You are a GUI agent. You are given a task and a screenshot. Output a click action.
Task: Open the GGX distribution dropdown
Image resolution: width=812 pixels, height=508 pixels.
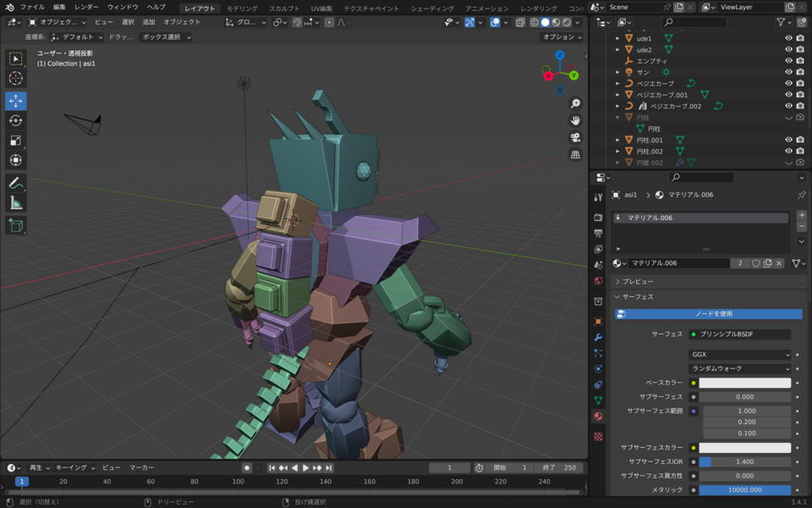740,355
